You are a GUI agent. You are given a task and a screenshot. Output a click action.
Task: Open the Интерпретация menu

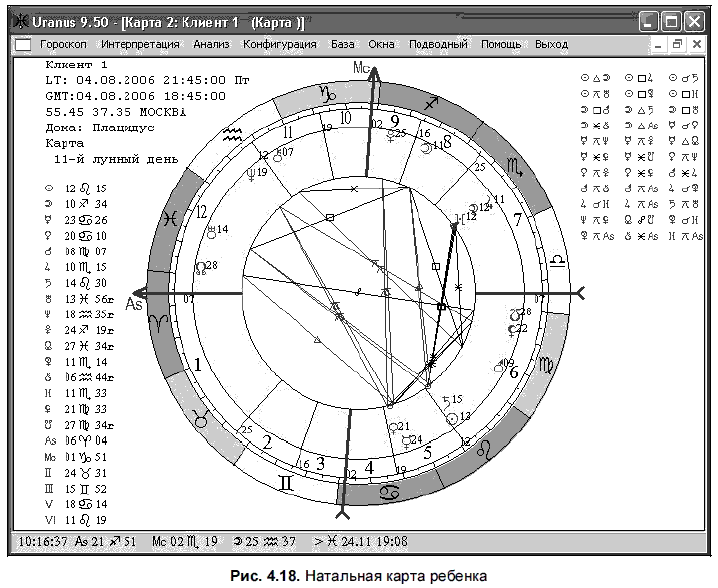click(x=141, y=44)
